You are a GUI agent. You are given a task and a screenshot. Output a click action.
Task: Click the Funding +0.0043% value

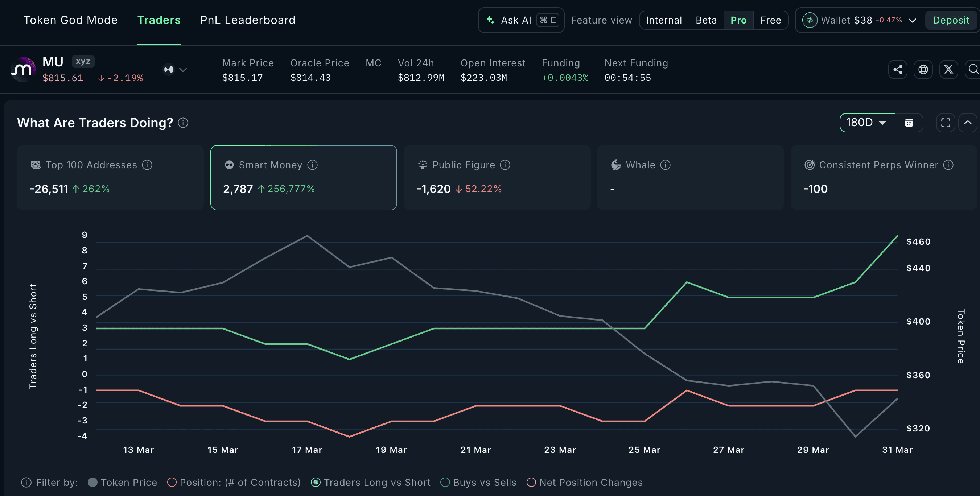[x=565, y=78]
